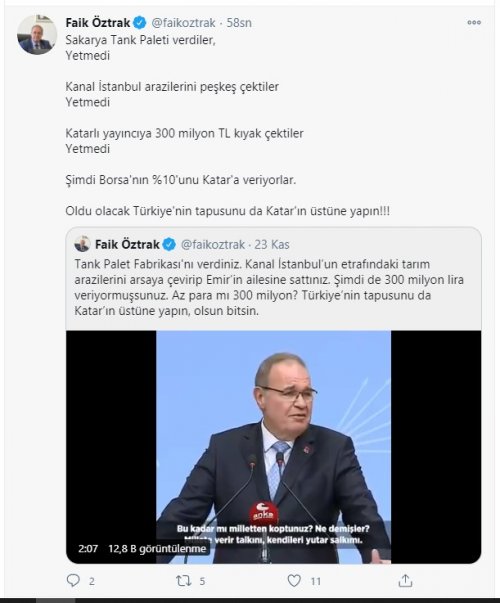Screen dimensions: 500x603
Task: Click the 2:07 video duration label
Action: click(88, 548)
